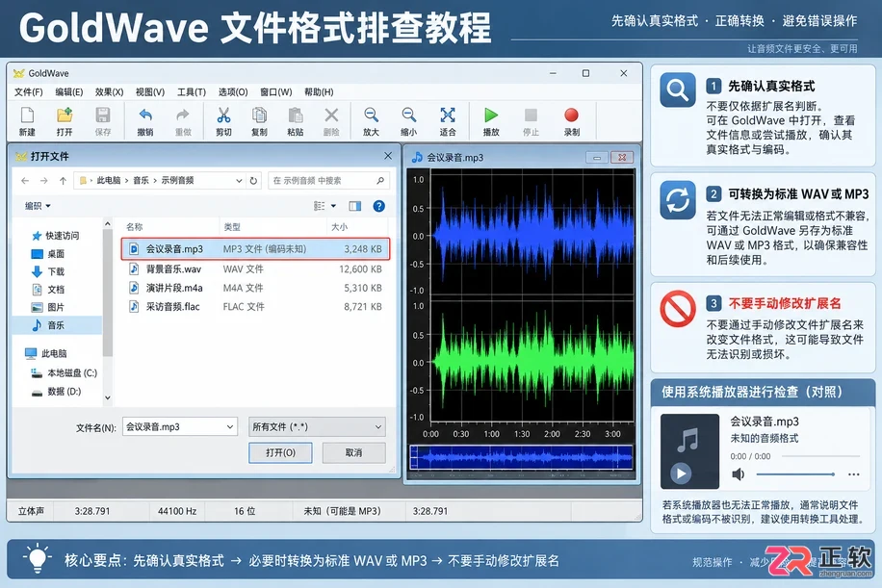Go back in the open file dialog
Screen dimensions: 882x588
(25, 181)
